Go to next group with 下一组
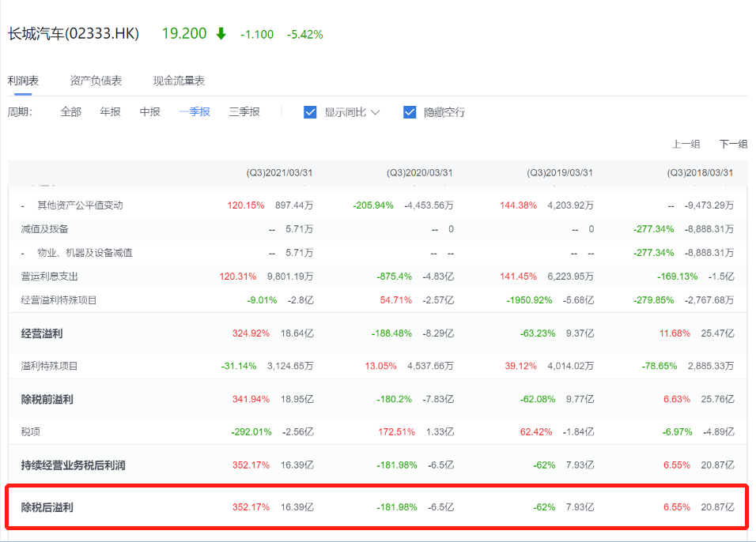 coord(733,144)
